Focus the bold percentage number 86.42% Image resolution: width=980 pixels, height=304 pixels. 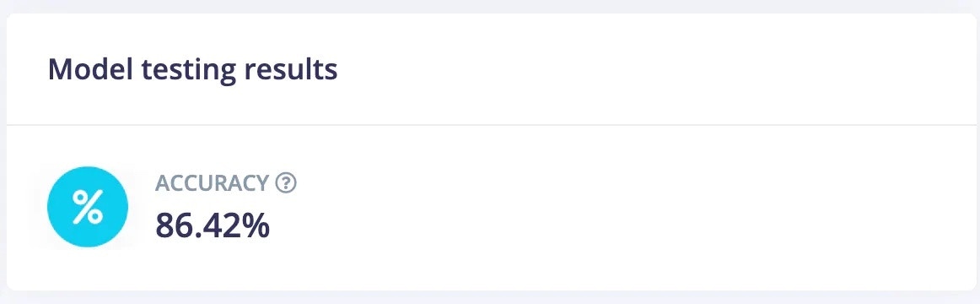[x=213, y=225]
